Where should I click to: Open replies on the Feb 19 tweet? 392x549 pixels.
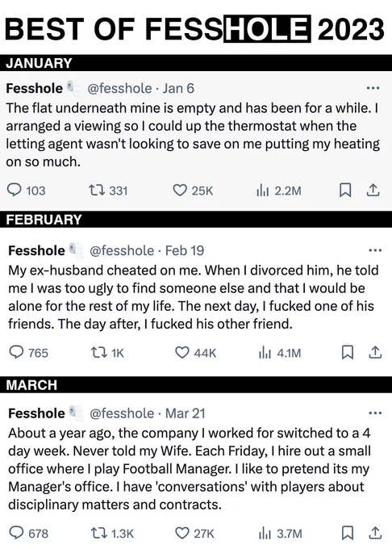(x=28, y=353)
